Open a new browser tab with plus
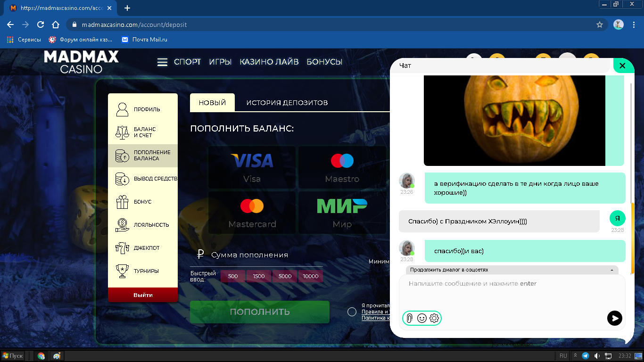 [x=127, y=8]
